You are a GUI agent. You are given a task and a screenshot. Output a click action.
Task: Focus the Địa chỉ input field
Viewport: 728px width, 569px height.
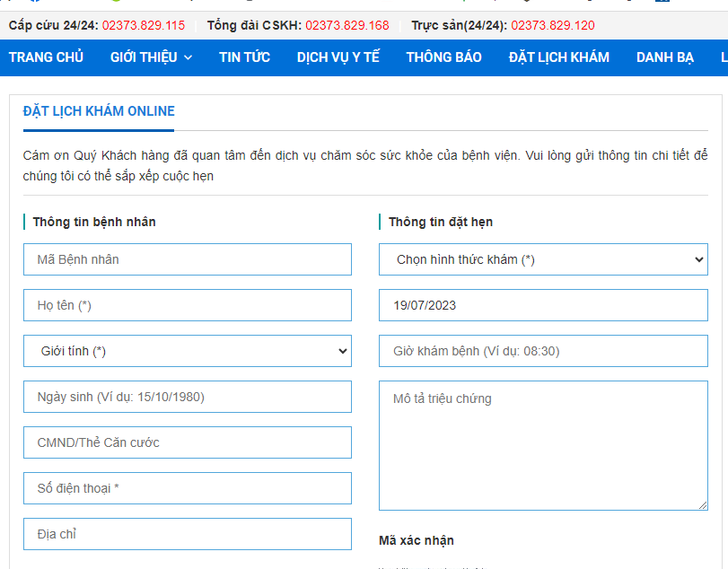pyautogui.click(x=188, y=534)
